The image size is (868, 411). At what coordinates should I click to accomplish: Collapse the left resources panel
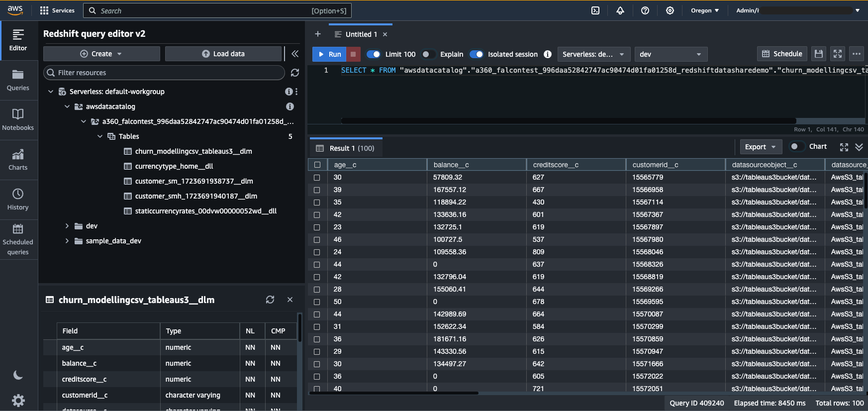295,54
